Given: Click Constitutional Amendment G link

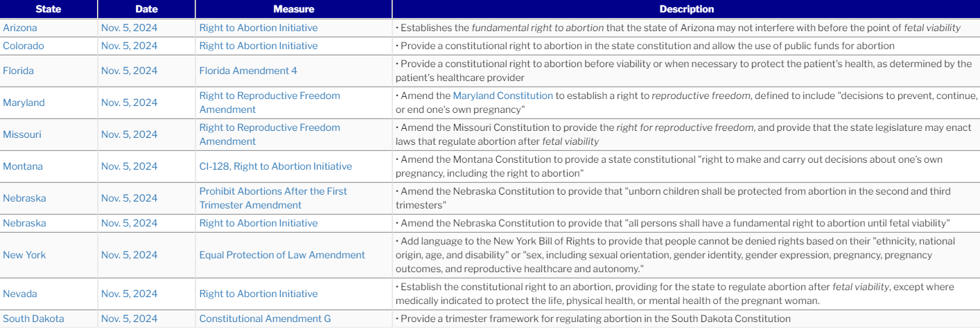Looking at the screenshot, I should [x=265, y=319].
